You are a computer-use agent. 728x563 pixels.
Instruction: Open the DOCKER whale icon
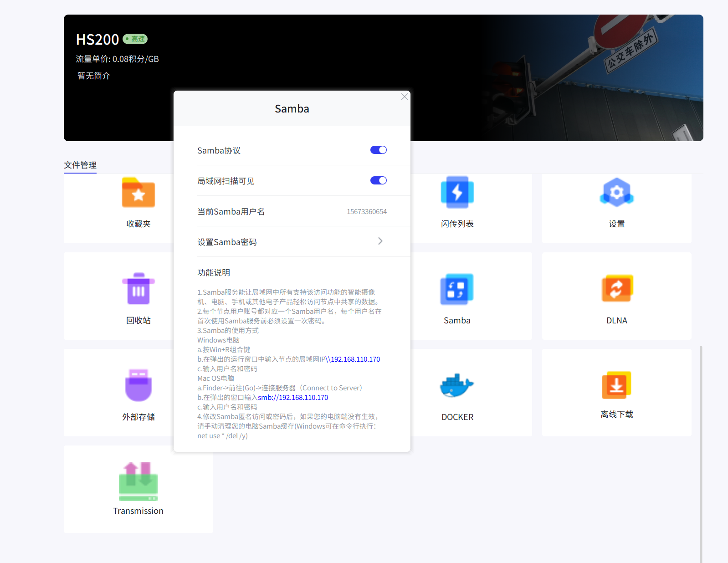click(457, 386)
